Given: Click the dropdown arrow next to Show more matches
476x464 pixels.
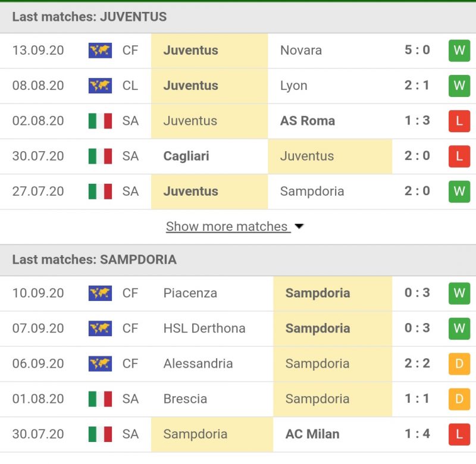Looking at the screenshot, I should (299, 227).
